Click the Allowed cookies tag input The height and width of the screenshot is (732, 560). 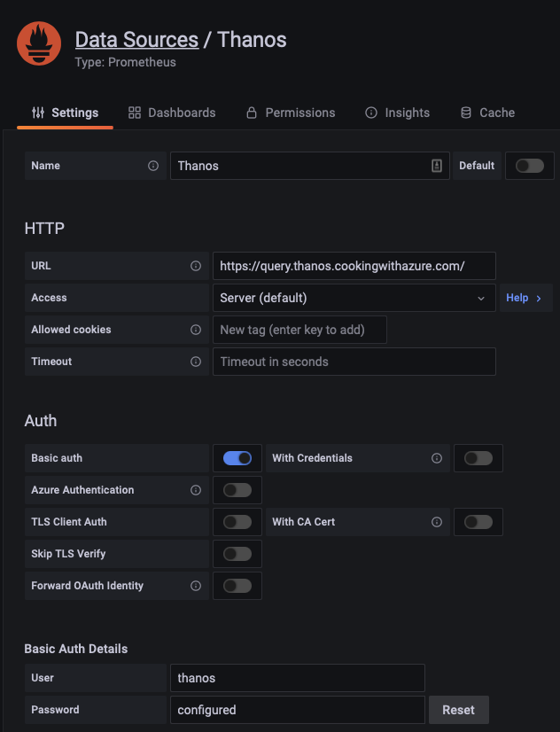tap(299, 330)
